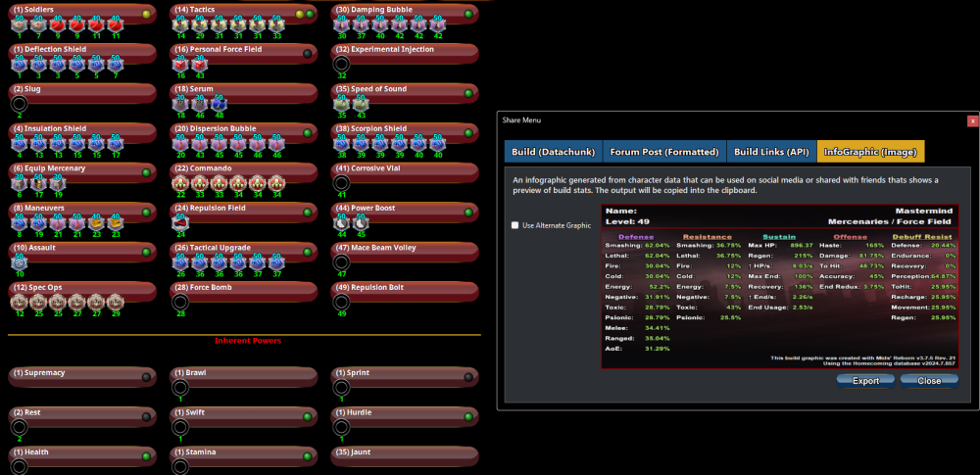Select the first Speed of Sound enhancement
This screenshot has width=980, height=475.
click(341, 103)
